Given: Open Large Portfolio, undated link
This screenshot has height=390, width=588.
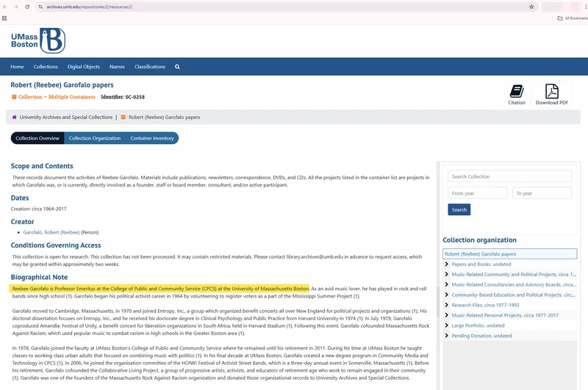Looking at the screenshot, I should click(478, 325).
